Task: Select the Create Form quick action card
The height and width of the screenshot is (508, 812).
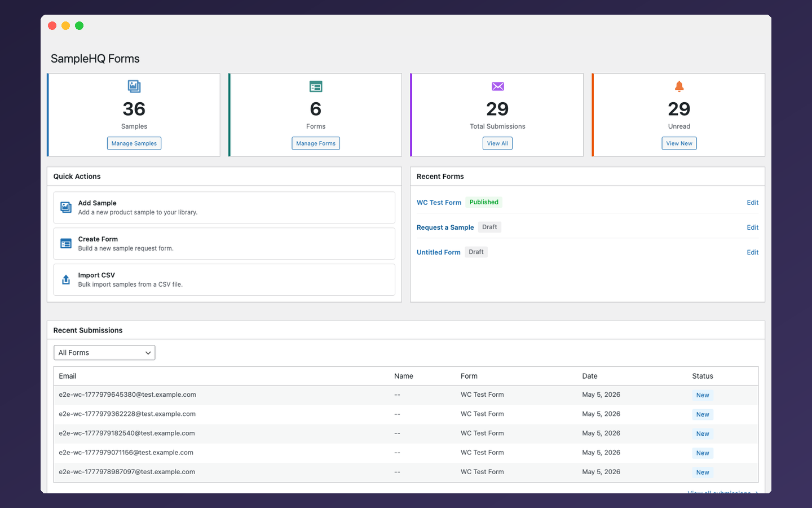Action: [x=224, y=244]
